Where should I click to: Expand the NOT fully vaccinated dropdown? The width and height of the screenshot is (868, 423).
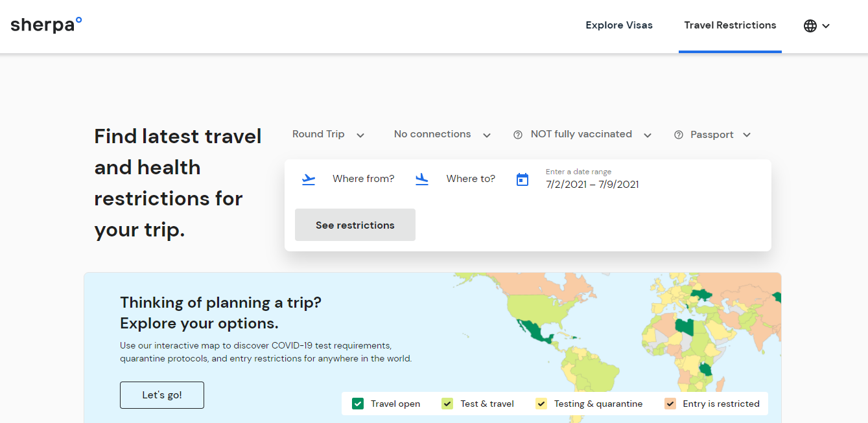pyautogui.click(x=590, y=135)
